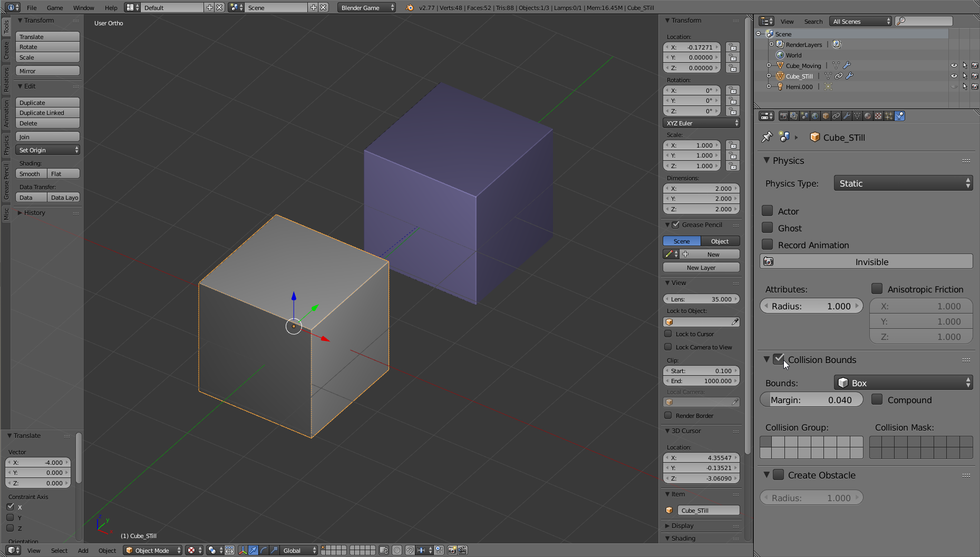This screenshot has width=980, height=557.
Task: Open the Object Data tab (triangle mesh icon)
Action: pyautogui.click(x=857, y=116)
